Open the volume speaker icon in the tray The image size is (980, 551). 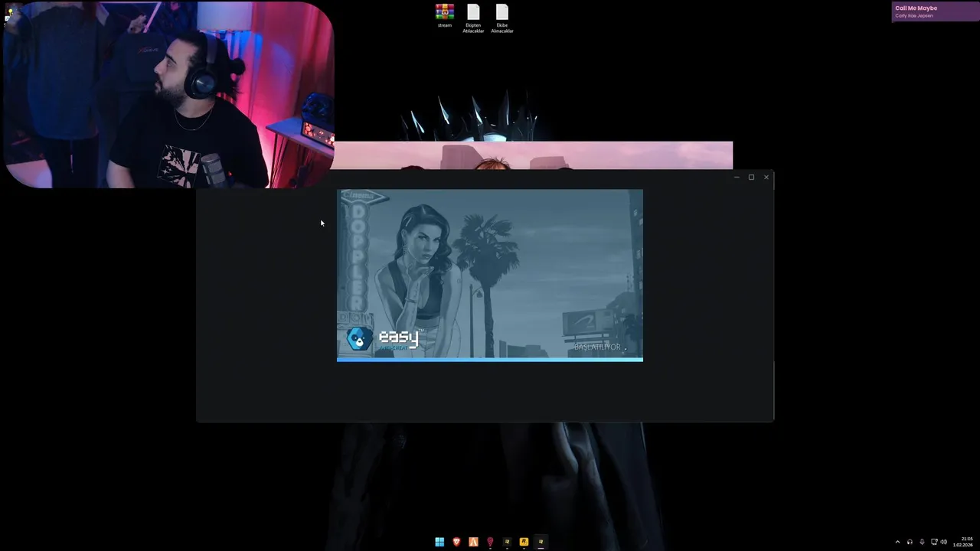click(943, 542)
